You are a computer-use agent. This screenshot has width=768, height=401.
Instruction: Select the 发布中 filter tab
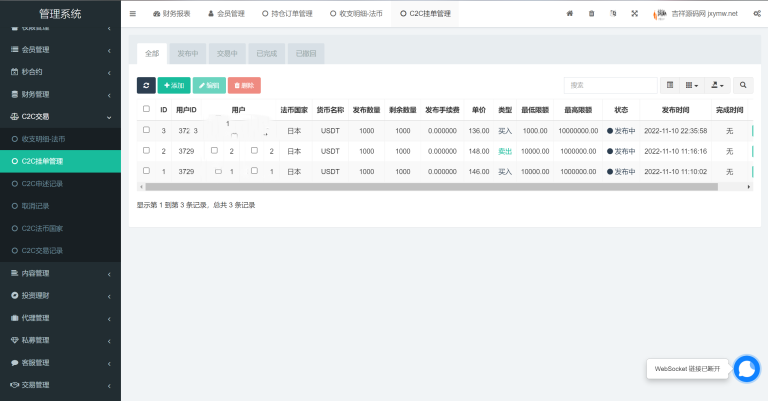pos(187,53)
